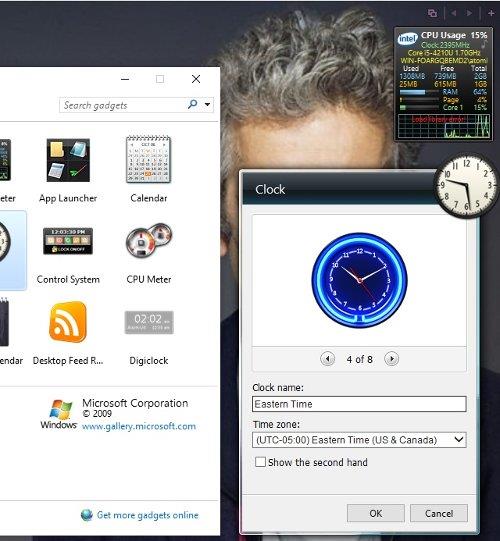Select the App Launcher gadget icon

[x=68, y=160]
